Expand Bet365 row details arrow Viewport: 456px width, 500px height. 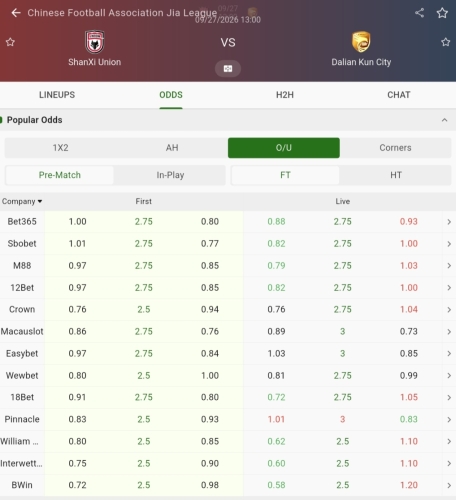pos(449,222)
